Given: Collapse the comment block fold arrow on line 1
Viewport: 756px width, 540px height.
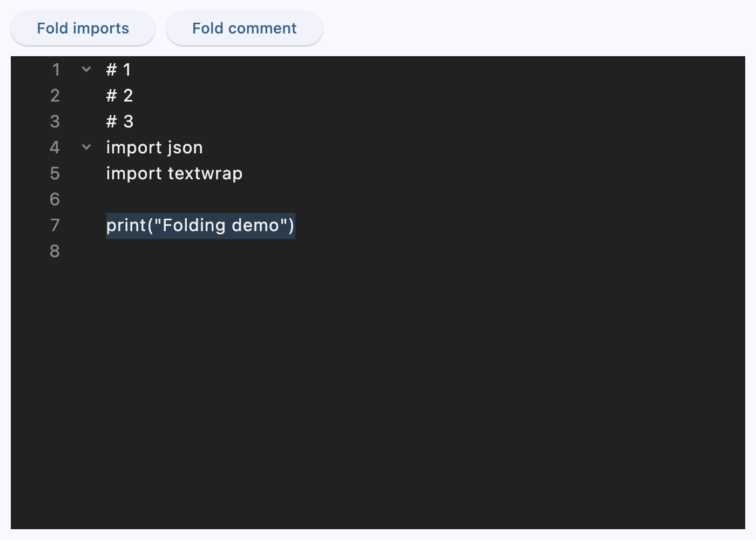Looking at the screenshot, I should coord(86,69).
